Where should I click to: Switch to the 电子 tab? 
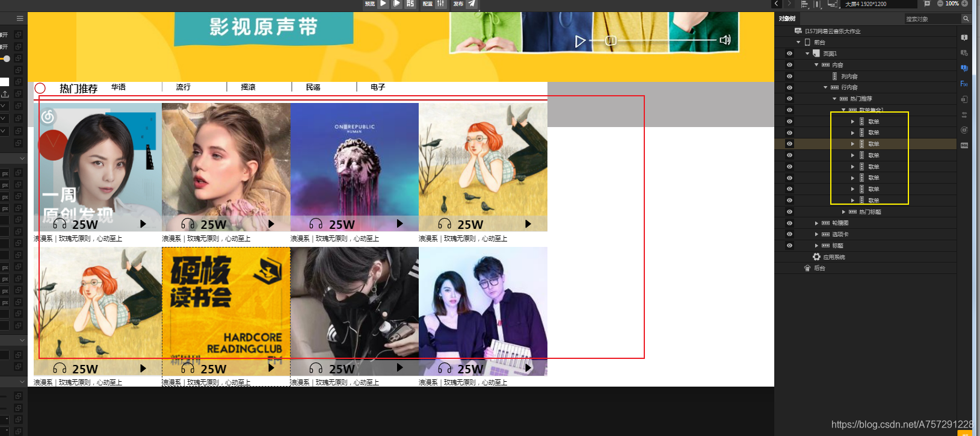(x=378, y=87)
